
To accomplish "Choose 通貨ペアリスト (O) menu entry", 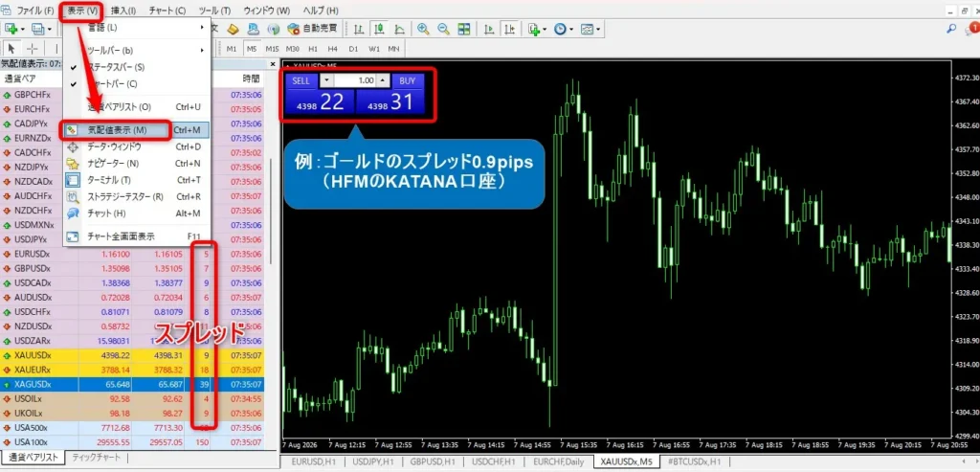I will coord(136,107).
